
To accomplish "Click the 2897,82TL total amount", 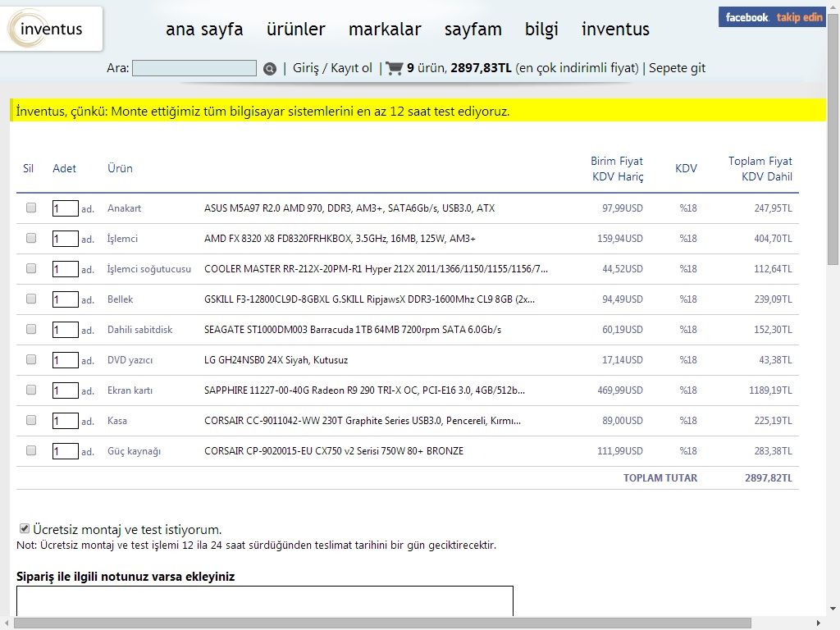I will click(x=768, y=478).
